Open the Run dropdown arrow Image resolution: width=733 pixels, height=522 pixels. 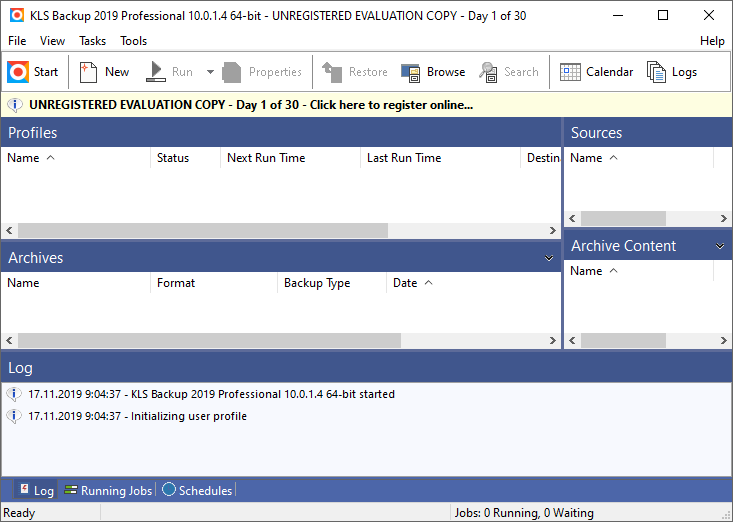tap(210, 72)
